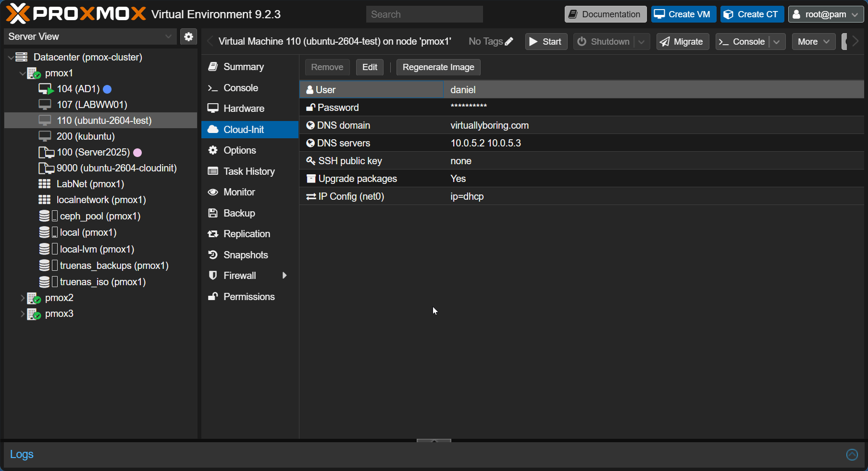Open the Console options dropdown arrow
Image resolution: width=868 pixels, height=471 pixels.
[777, 42]
